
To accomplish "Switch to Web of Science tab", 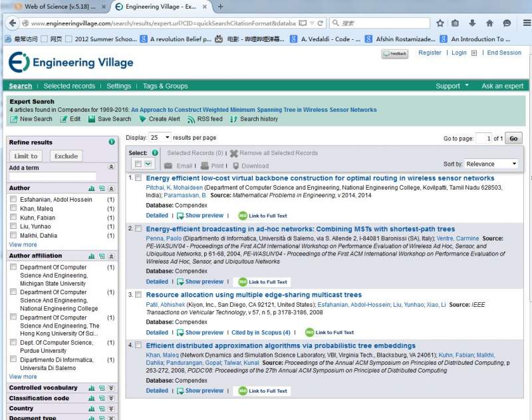I will tap(60, 7).
